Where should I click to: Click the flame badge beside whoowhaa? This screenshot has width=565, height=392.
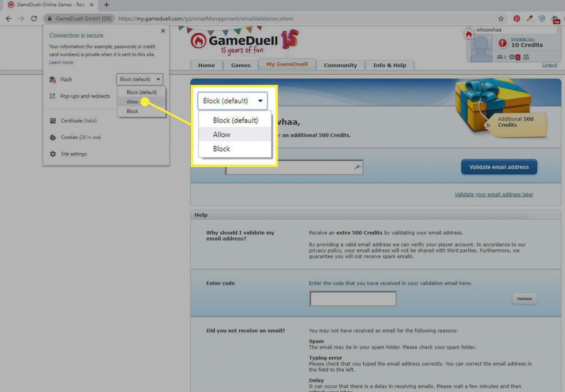click(x=469, y=34)
